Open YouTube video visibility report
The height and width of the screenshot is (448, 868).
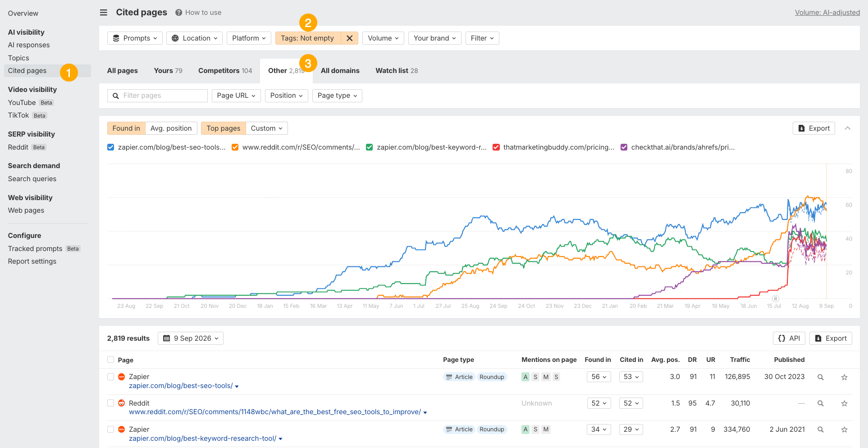point(22,103)
